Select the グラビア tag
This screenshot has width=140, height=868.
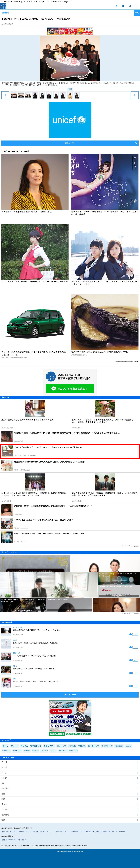point(15,746)
